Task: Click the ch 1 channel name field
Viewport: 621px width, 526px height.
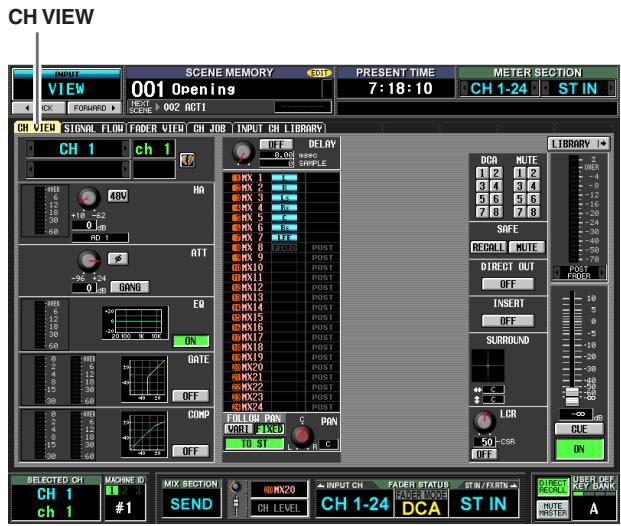Action: click(154, 149)
